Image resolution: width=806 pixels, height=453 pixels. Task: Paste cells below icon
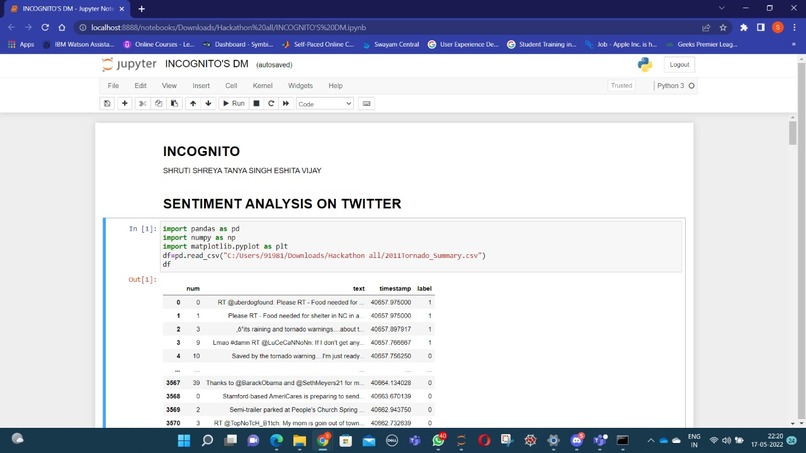pos(174,103)
